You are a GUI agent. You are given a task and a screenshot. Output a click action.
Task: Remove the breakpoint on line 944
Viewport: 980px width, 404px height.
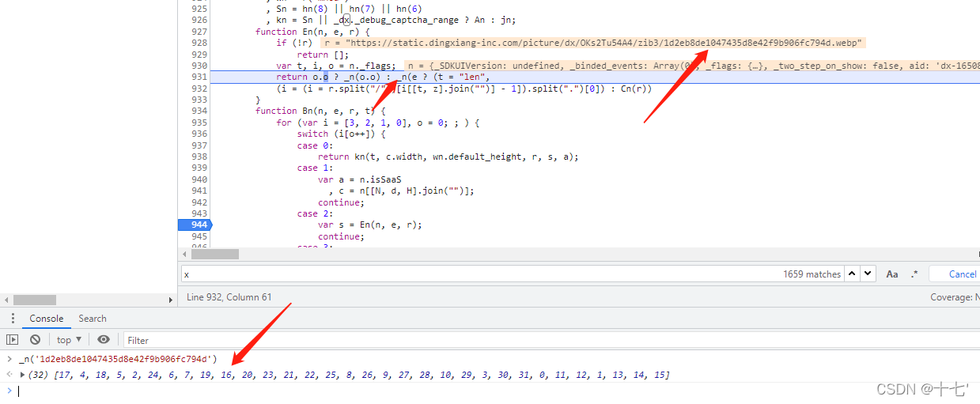click(194, 225)
